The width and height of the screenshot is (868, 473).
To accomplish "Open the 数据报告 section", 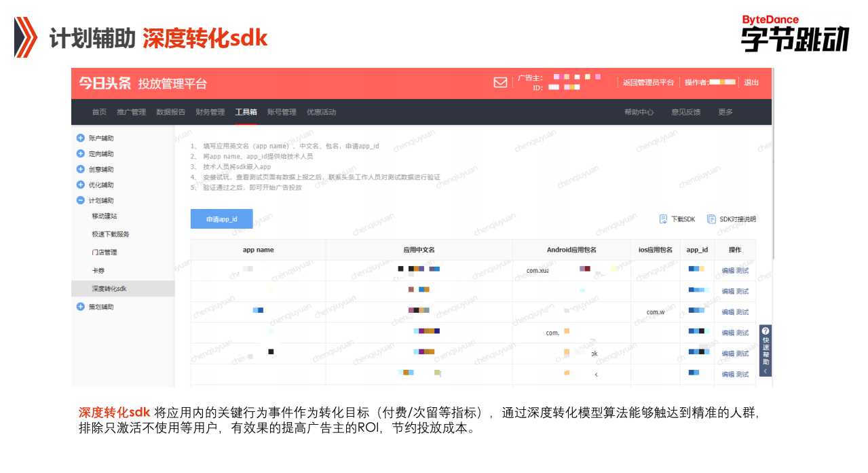I will coord(172,112).
